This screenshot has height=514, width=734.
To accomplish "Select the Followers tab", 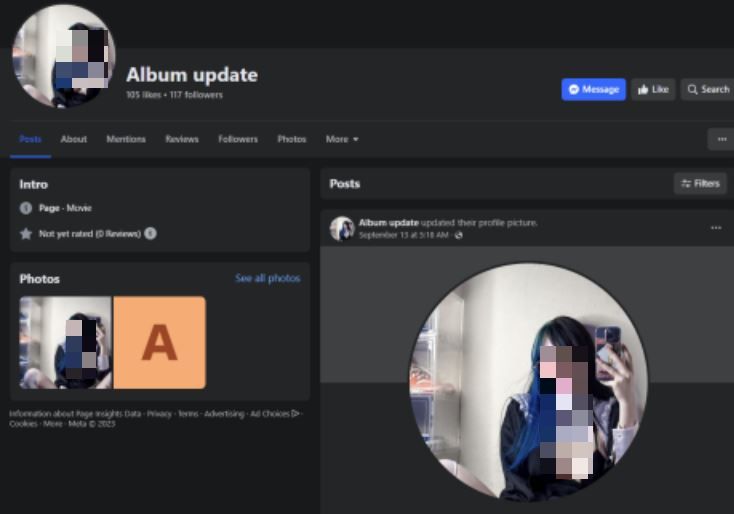I will [238, 140].
